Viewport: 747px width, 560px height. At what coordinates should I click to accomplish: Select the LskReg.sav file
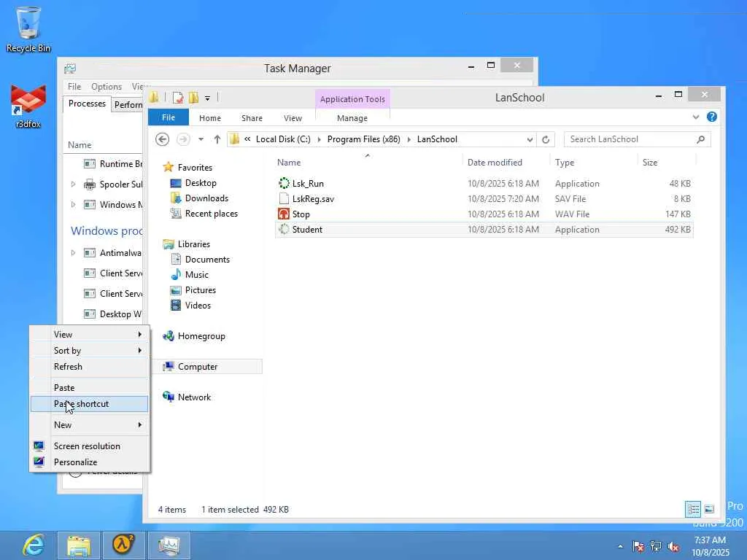pos(484,198)
